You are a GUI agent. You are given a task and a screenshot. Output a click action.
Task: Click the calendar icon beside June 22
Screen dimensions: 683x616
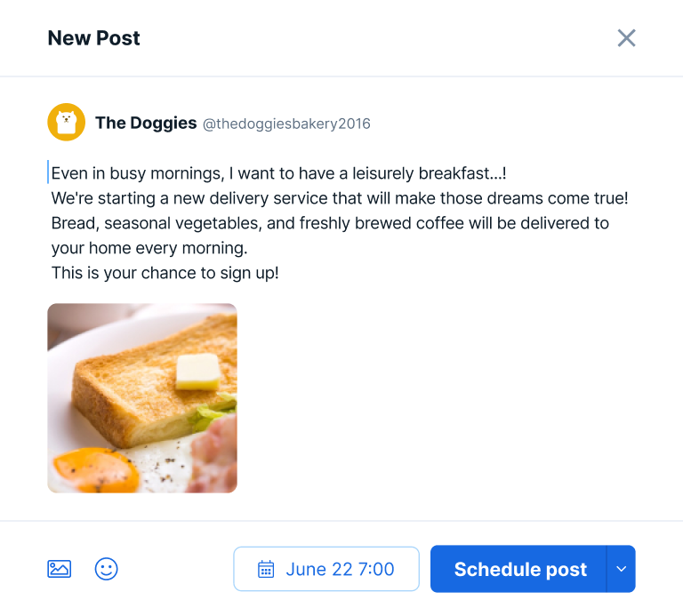coord(265,570)
